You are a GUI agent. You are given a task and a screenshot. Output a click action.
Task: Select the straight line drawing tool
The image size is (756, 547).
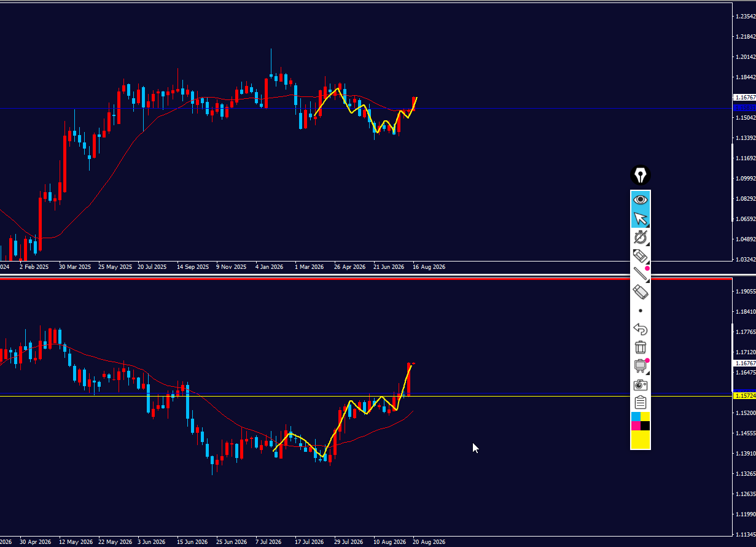pos(641,274)
